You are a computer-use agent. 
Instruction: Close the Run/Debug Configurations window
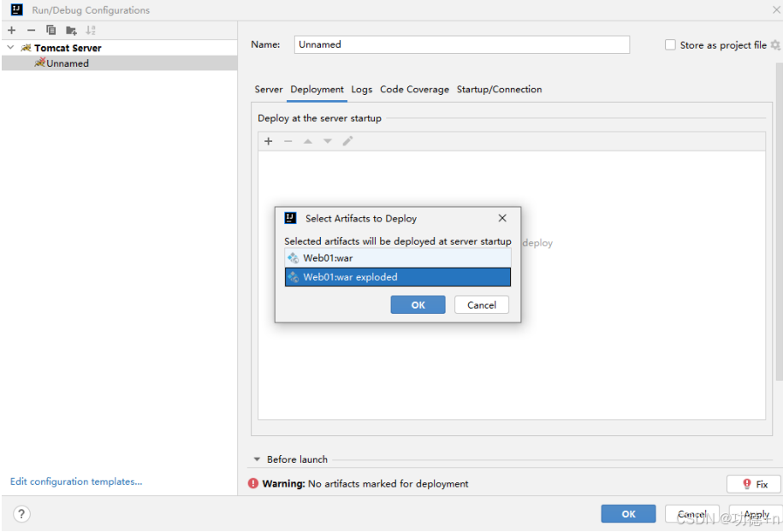click(x=777, y=9)
